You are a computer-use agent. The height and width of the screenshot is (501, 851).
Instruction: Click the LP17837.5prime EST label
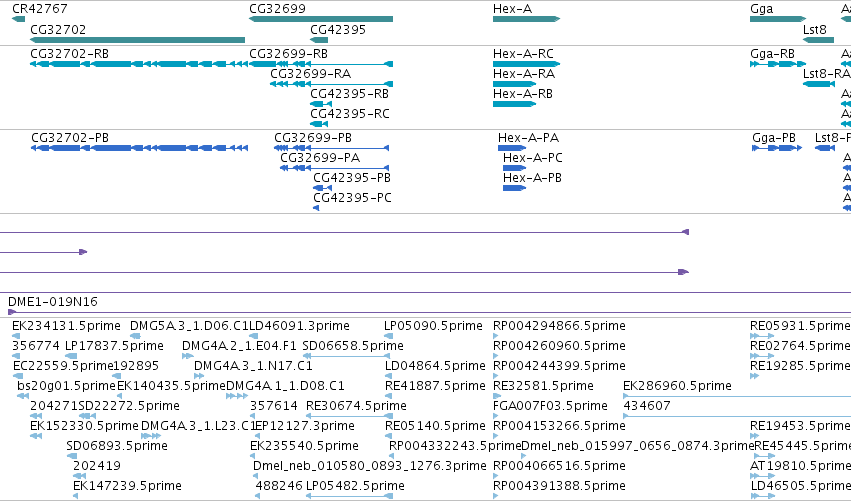coord(114,346)
